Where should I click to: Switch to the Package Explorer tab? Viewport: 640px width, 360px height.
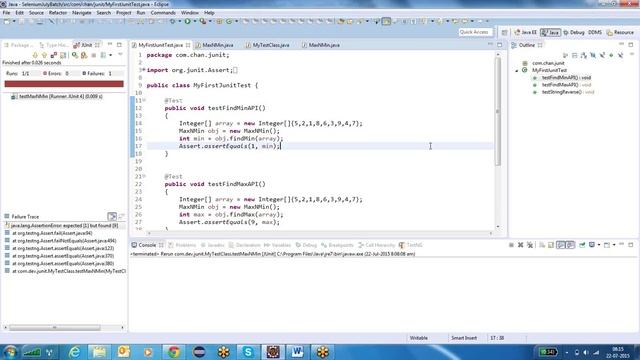pos(19,45)
